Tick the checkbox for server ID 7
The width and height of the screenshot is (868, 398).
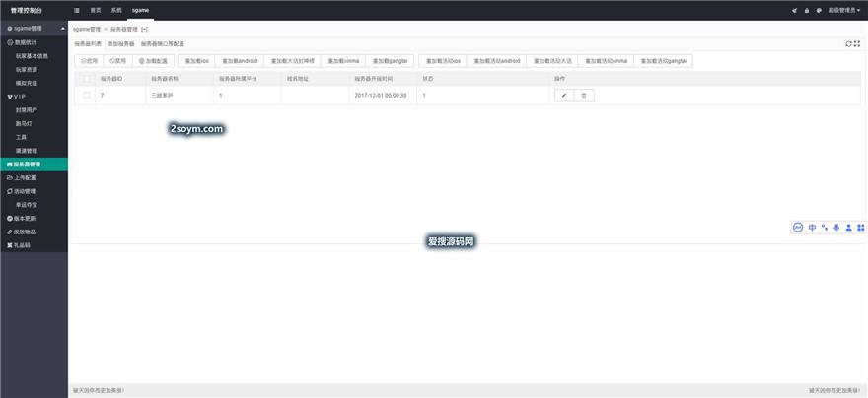coord(87,95)
